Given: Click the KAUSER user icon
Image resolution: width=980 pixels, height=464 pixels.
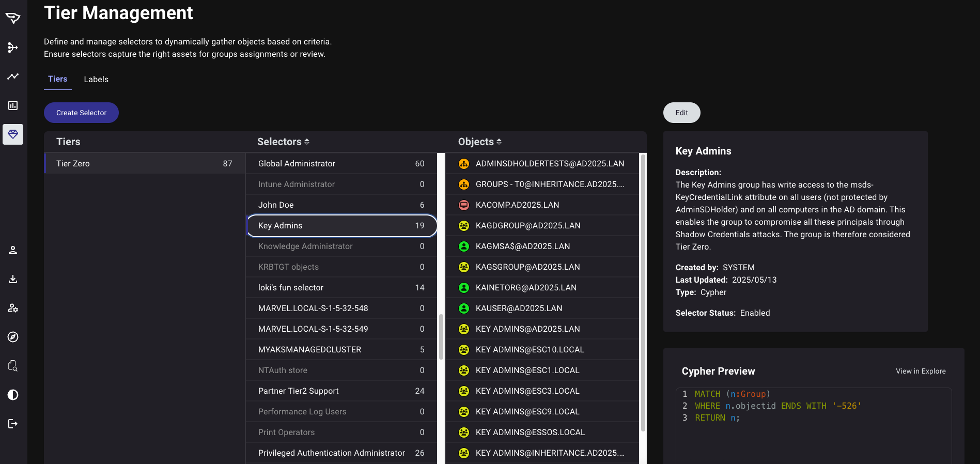Looking at the screenshot, I should [x=464, y=308].
